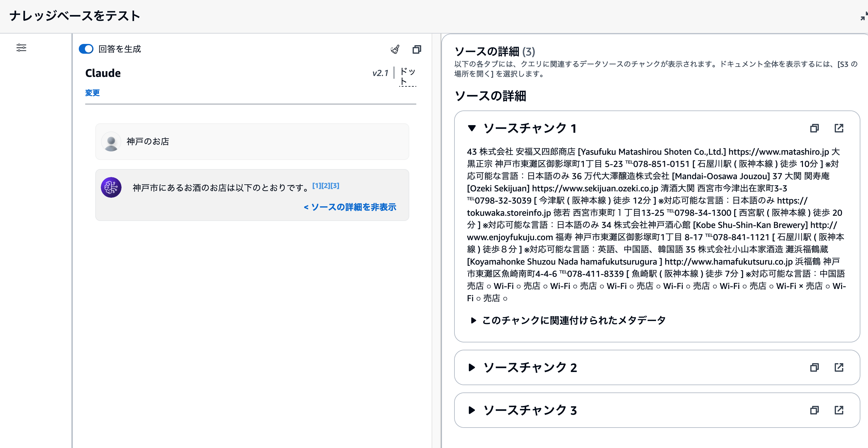Screen dimensions: 868x448
Task: Open ソースチャンク 1 source in S3
Action: [839, 128]
